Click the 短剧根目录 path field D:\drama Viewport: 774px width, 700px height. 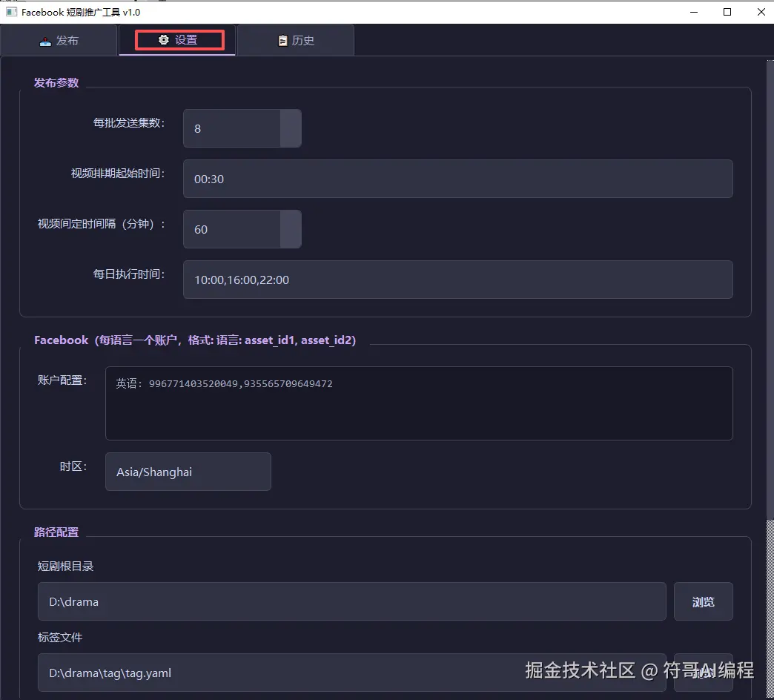[352, 601]
